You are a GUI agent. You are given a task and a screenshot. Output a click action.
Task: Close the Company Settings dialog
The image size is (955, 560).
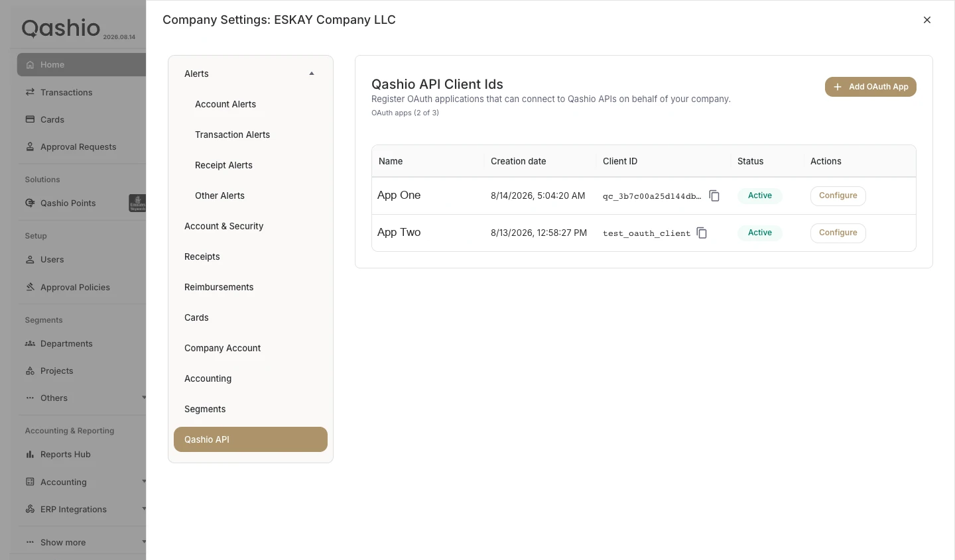tap(927, 20)
